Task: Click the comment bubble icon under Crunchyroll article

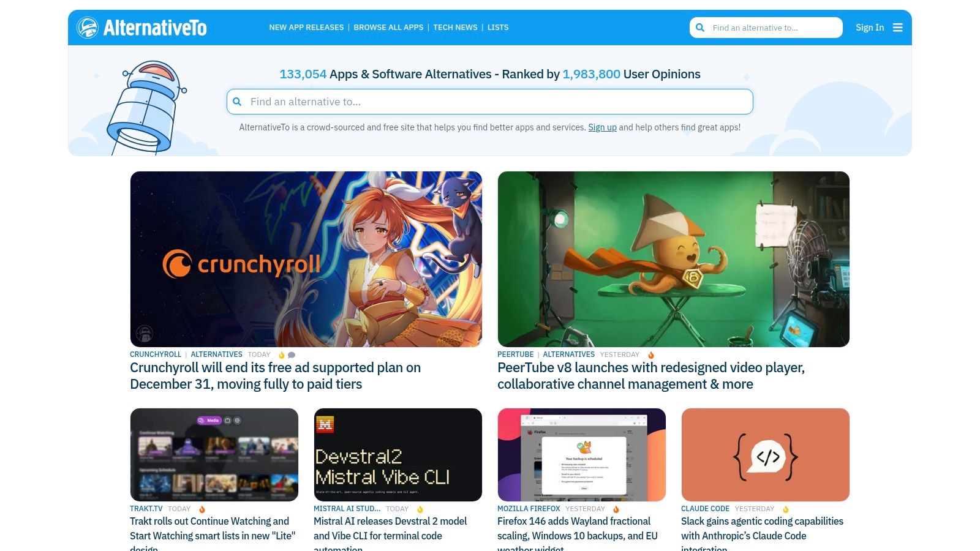Action: [292, 355]
